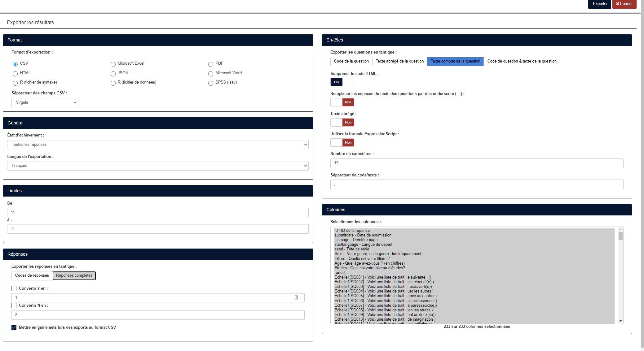The height and width of the screenshot is (351, 644).
Task: Select the CSV export format
Action: click(x=15, y=64)
